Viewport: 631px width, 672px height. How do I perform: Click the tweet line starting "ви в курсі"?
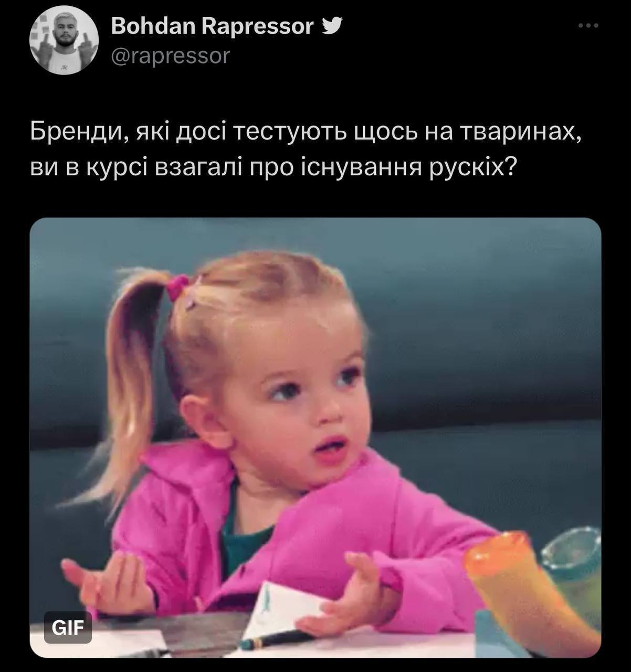274,168
